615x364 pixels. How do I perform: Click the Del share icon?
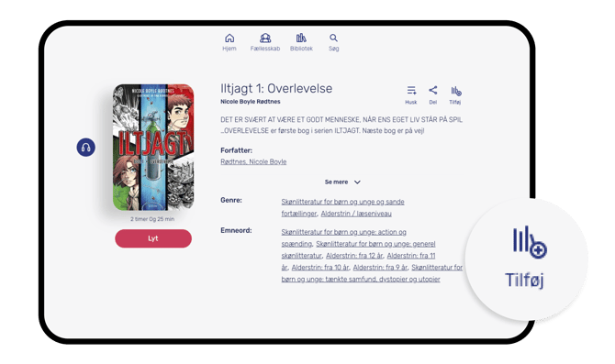432,91
